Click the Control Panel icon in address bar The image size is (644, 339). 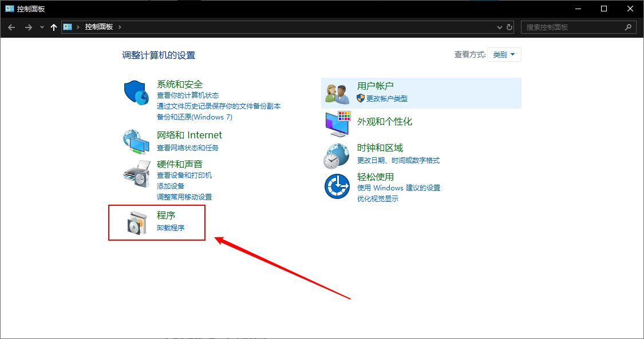[x=68, y=26]
